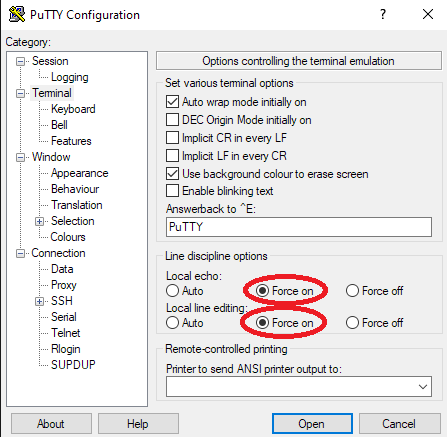Viewport: 447px width, 437px height.
Task: Collapse the Session tree node
Action: pyautogui.click(x=20, y=61)
